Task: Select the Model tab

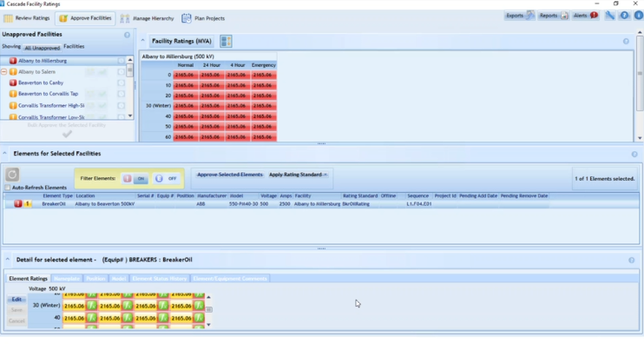Action: coord(119,279)
